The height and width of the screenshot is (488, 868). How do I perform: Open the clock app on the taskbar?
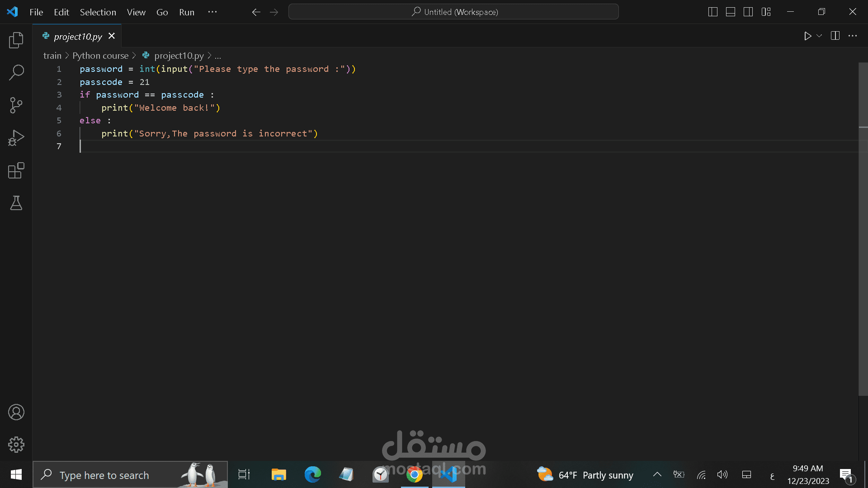[380, 474]
